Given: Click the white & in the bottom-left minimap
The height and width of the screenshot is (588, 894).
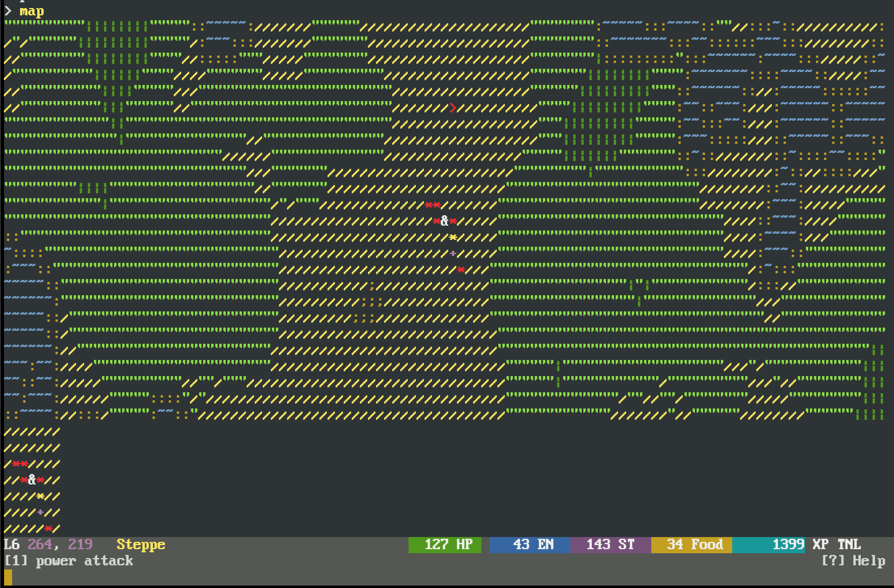Looking at the screenshot, I should (32, 480).
